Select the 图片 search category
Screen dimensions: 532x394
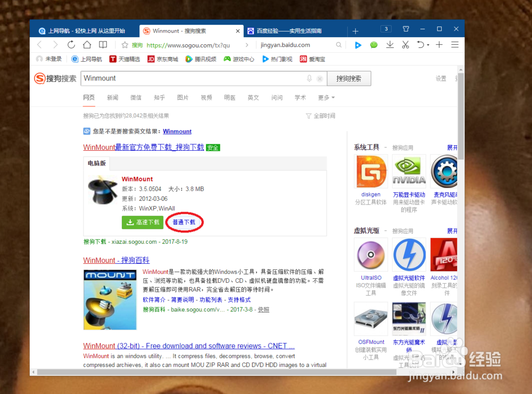(x=183, y=97)
